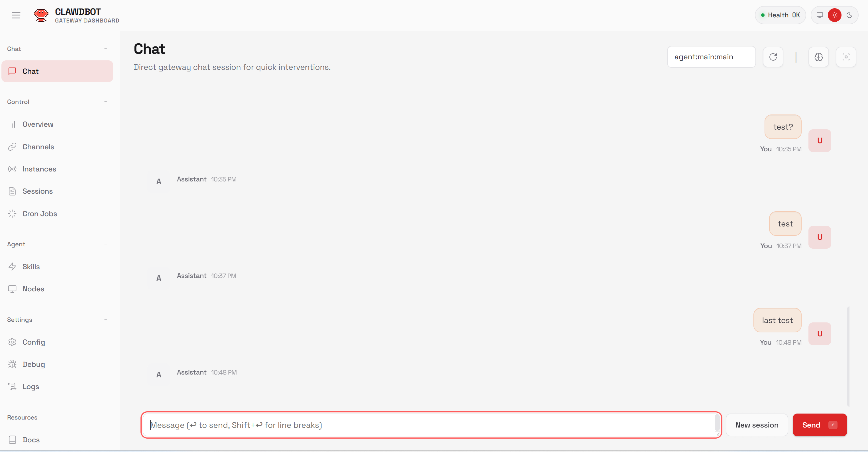Collapse the Control sidebar section

tap(105, 102)
